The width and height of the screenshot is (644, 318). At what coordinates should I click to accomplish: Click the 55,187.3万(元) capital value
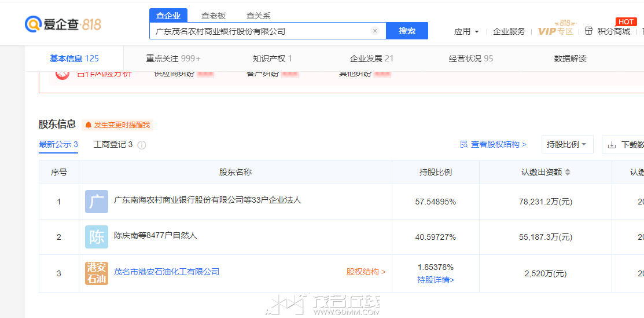coord(546,237)
